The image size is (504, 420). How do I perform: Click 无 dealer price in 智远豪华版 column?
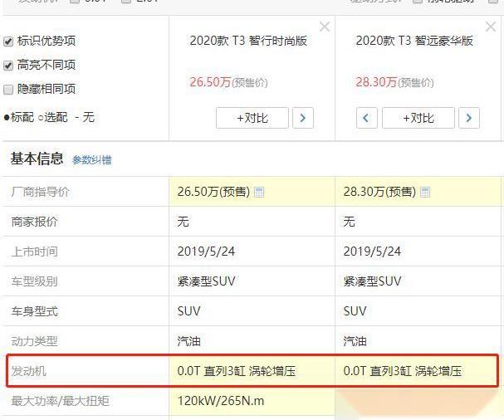coord(349,222)
